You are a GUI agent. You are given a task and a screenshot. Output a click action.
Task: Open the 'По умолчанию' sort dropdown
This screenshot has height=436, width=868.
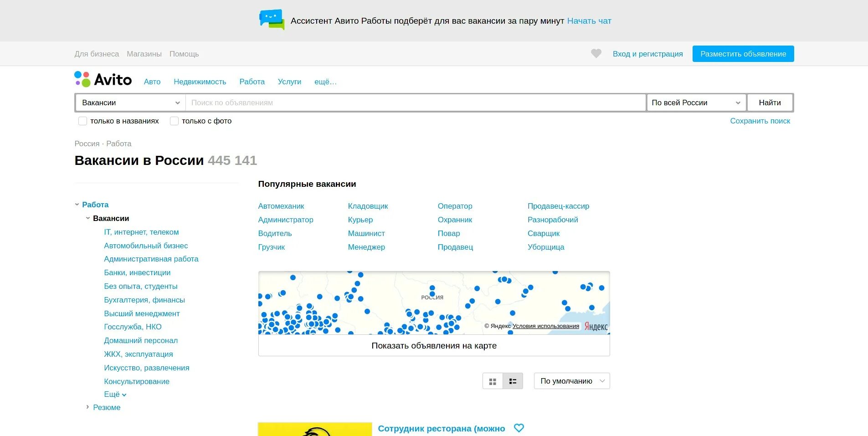pos(572,381)
